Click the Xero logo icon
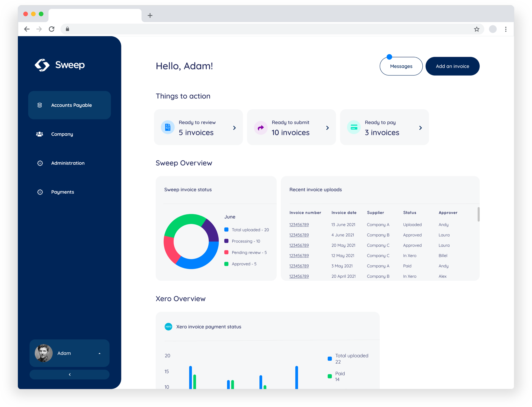532x407 pixels. pos(168,327)
